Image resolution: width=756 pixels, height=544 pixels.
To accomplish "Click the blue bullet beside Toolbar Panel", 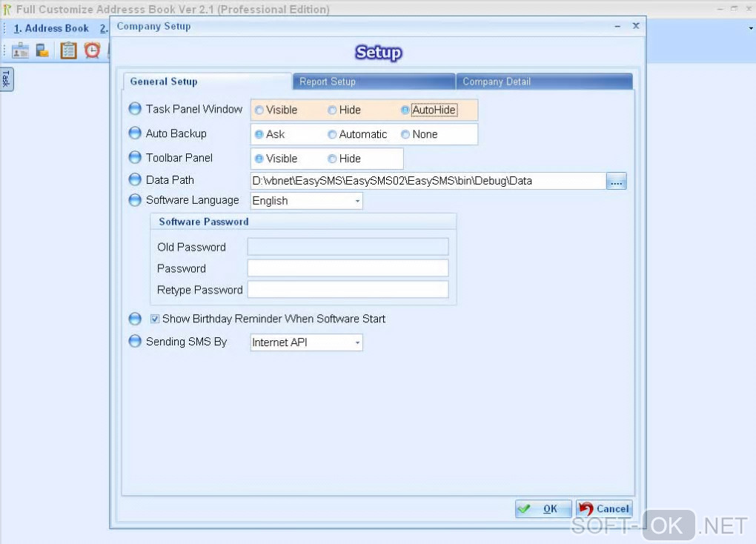I will [135, 157].
